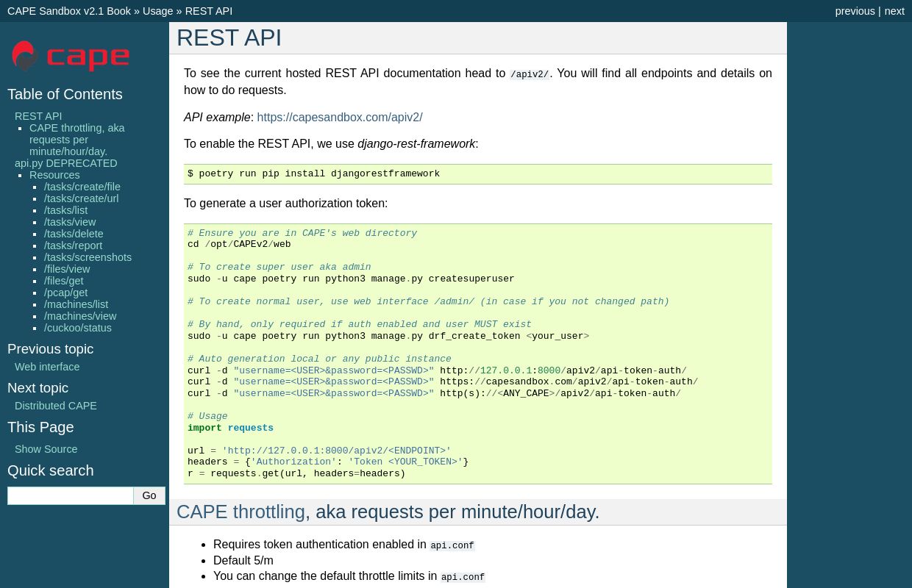
Task: Click the curl line for 127.0.0.1:8000
Action: point(437,371)
